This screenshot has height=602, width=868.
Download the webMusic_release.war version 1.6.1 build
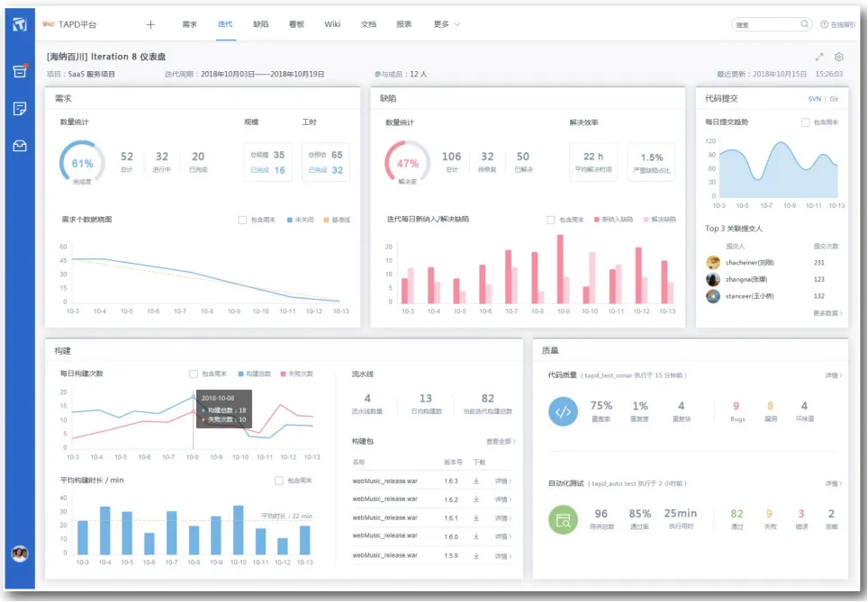pyautogui.click(x=476, y=518)
